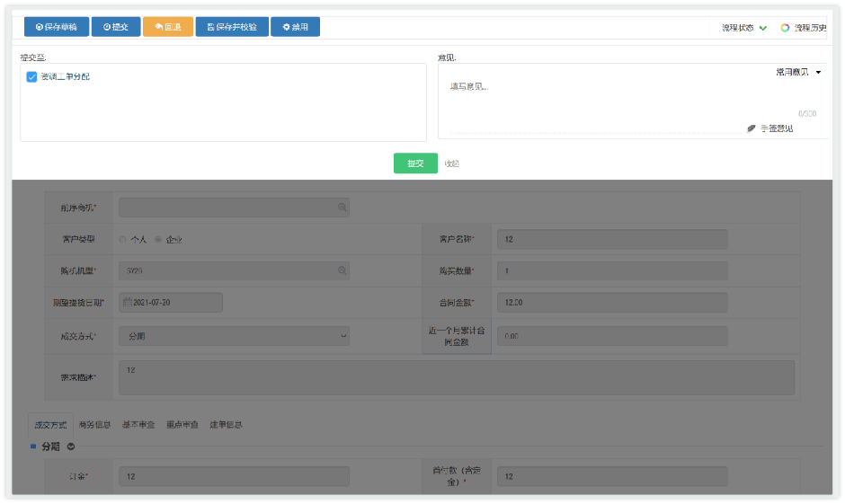Click the 手签意见 handwritten signature icon
Image resolution: width=845 pixels, height=504 pixels.
click(752, 128)
